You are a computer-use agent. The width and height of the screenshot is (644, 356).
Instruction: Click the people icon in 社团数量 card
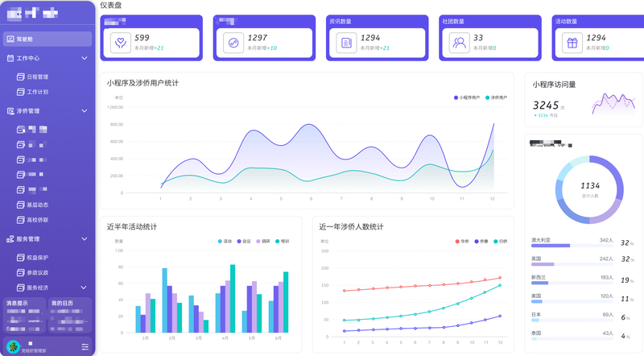[x=459, y=43]
